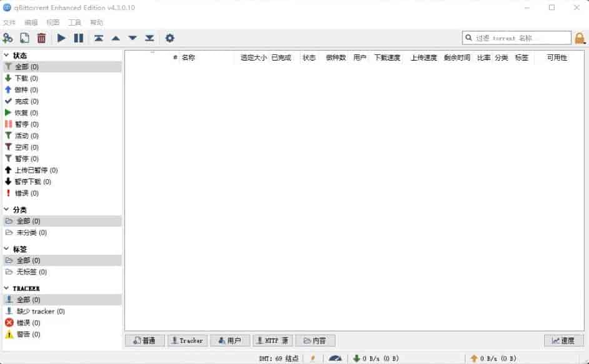Select the 上传已暂停 (0) filter
Screen dimensions: 589x364
(x=62, y=170)
